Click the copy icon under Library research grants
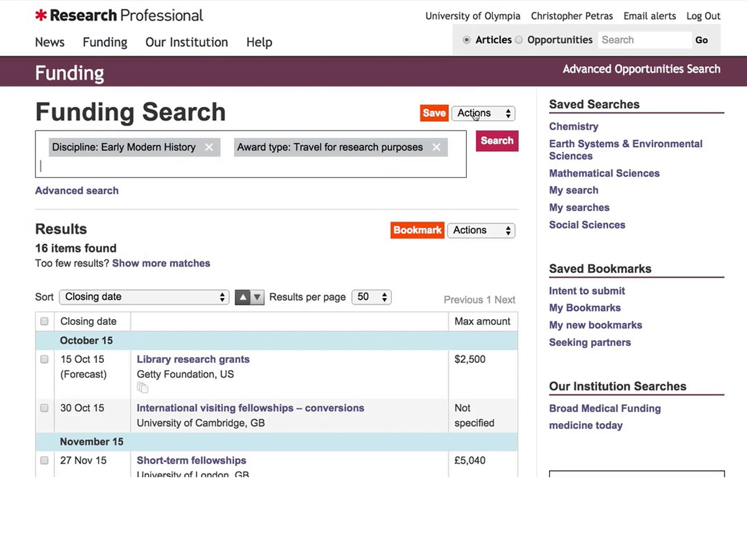747x560 pixels. pyautogui.click(x=143, y=388)
